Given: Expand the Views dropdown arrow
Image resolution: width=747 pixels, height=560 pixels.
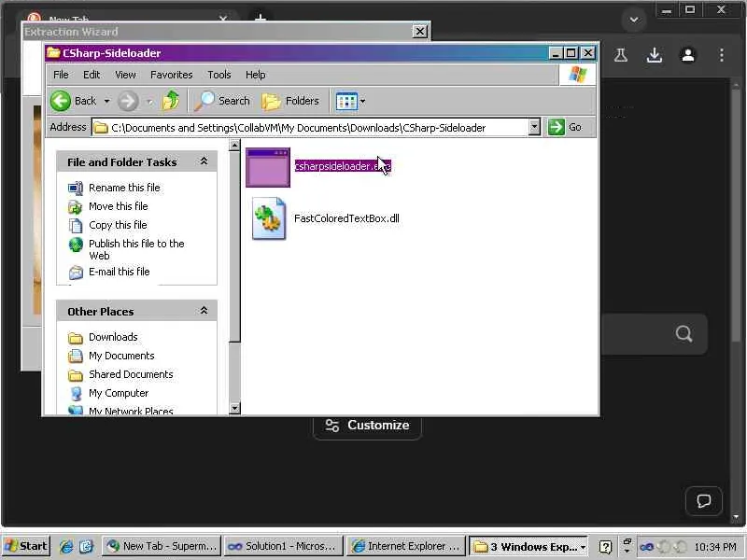Looking at the screenshot, I should (363, 101).
